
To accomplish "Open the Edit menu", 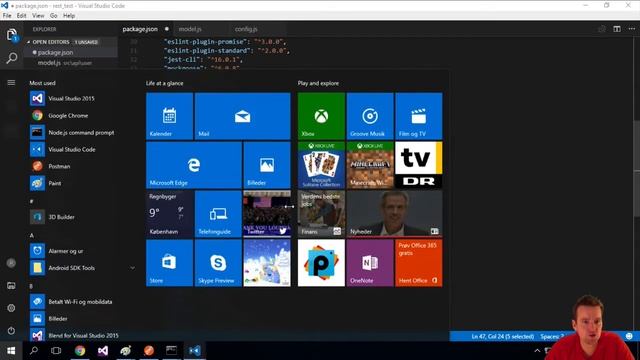I will 22,16.
